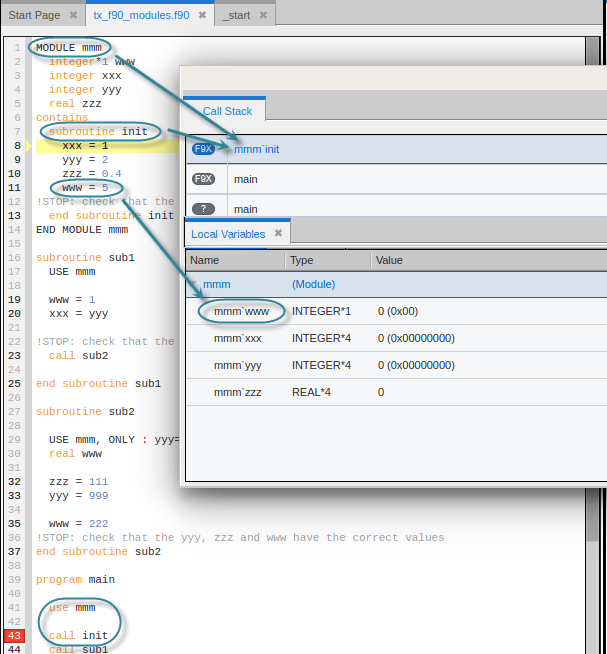
Task: Switch to the Start Page tab
Action: (34, 16)
